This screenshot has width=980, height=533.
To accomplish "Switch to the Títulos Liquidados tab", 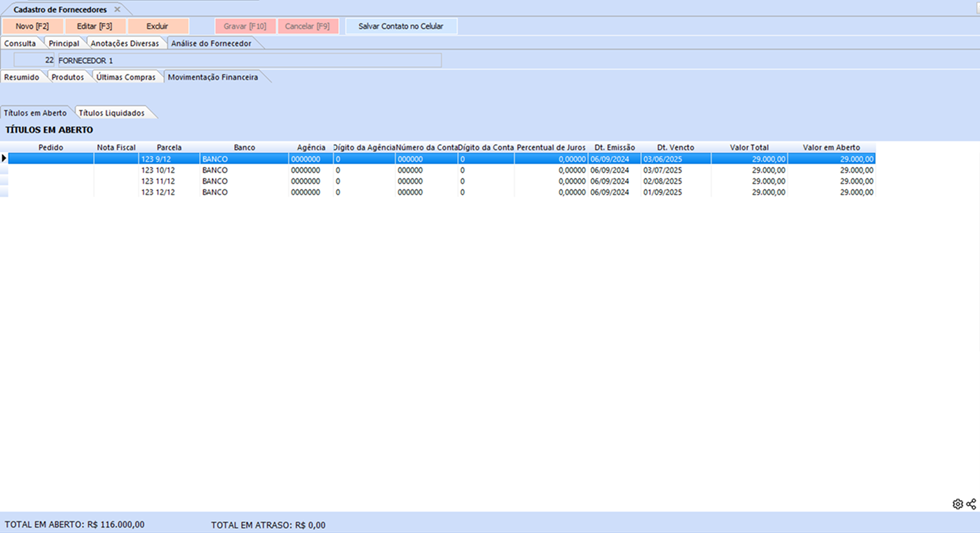I will coord(111,113).
